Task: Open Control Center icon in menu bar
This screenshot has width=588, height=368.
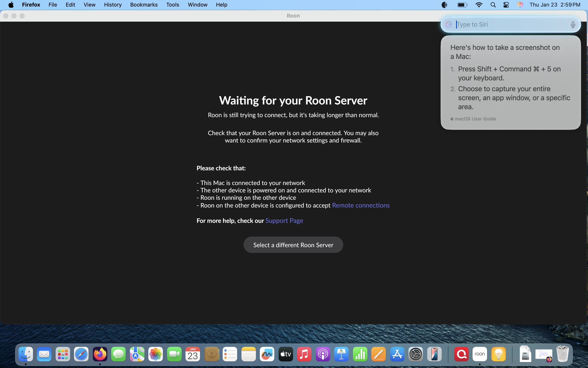Action: (x=506, y=5)
